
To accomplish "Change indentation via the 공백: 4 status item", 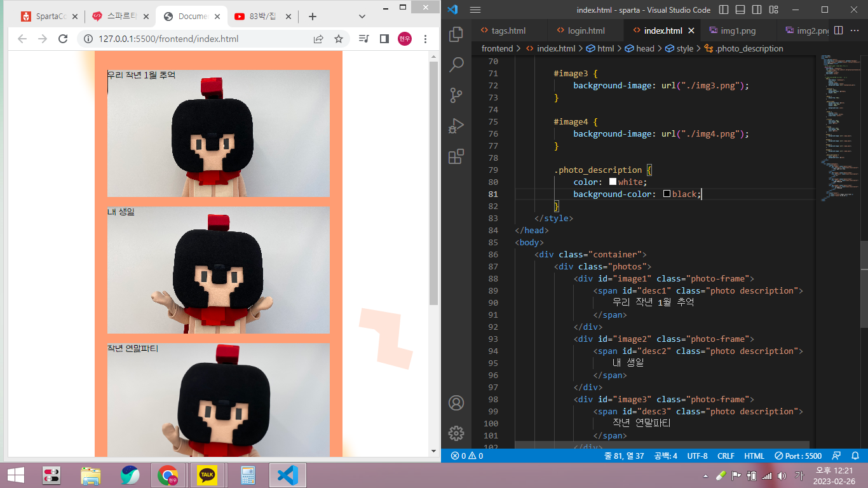I will 665,456.
